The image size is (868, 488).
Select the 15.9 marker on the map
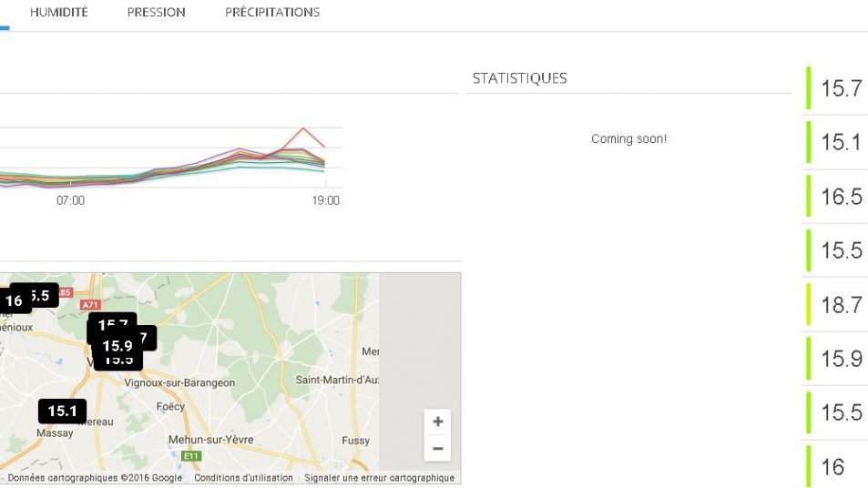click(x=117, y=346)
